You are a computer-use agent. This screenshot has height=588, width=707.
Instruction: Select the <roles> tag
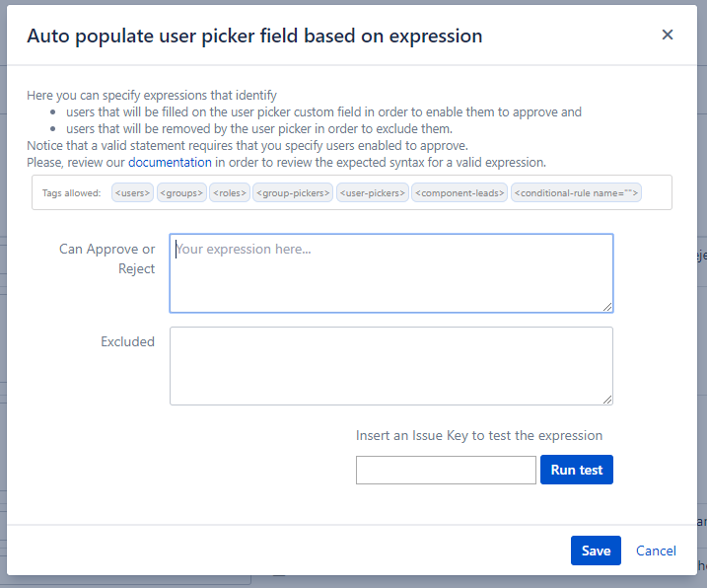tap(229, 193)
